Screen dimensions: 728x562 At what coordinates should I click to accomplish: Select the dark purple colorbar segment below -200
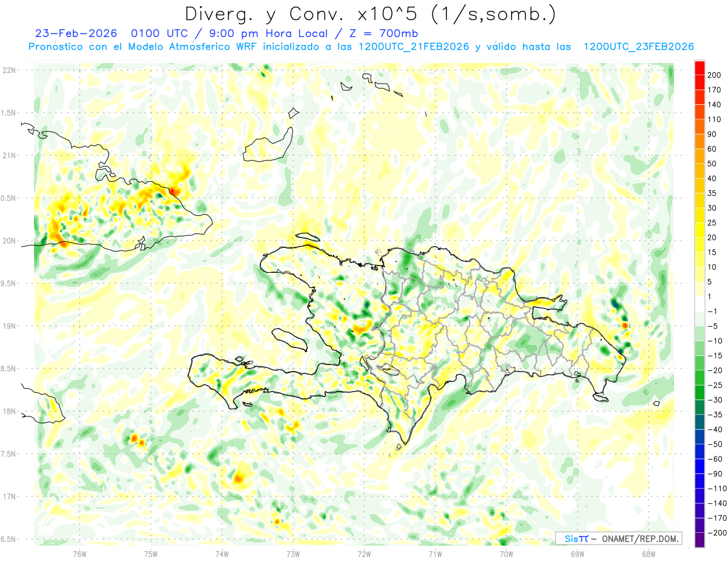pyautogui.click(x=699, y=540)
